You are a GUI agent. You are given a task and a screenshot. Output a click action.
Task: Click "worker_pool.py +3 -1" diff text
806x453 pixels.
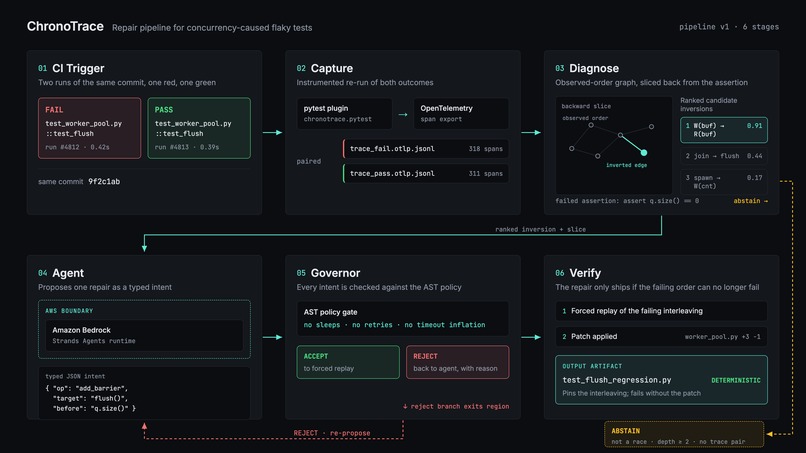click(722, 337)
